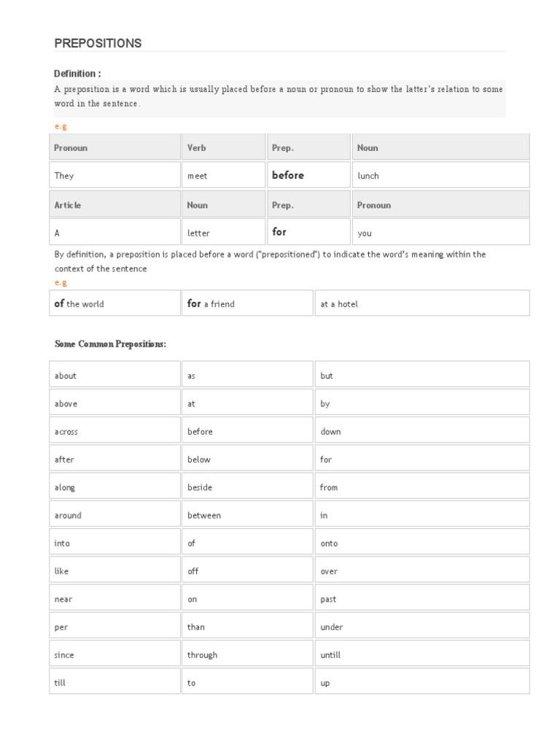The width and height of the screenshot is (560, 747).
Task: Click the first orange 'e.g' label
Action: (61, 126)
